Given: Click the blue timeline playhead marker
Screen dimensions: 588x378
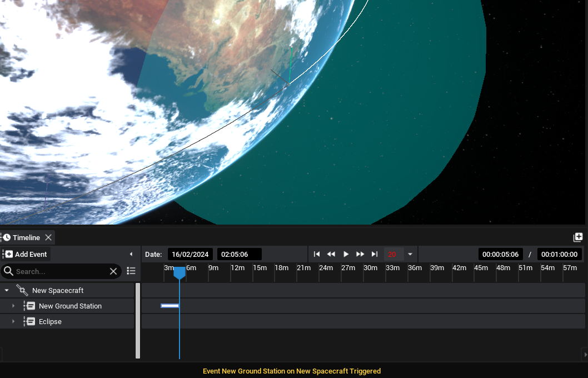Looking at the screenshot, I should click(x=180, y=272).
